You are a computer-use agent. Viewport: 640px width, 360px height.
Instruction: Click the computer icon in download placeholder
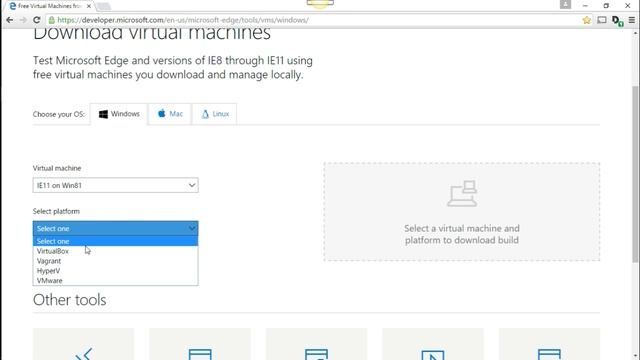(x=462, y=193)
